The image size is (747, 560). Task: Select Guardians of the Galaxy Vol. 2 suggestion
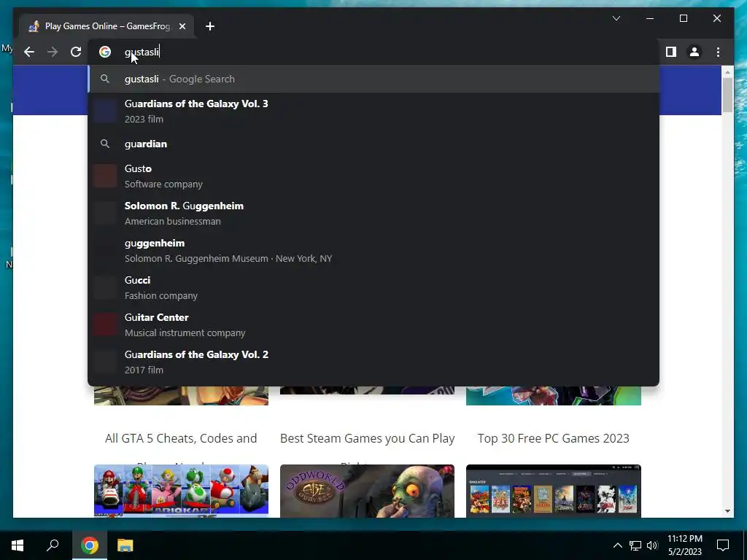click(373, 362)
